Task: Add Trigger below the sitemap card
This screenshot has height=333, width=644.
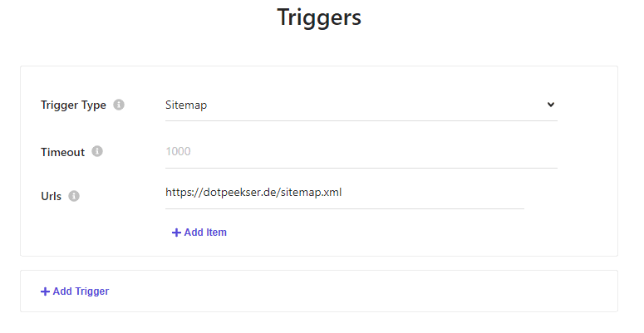Action: (75, 291)
